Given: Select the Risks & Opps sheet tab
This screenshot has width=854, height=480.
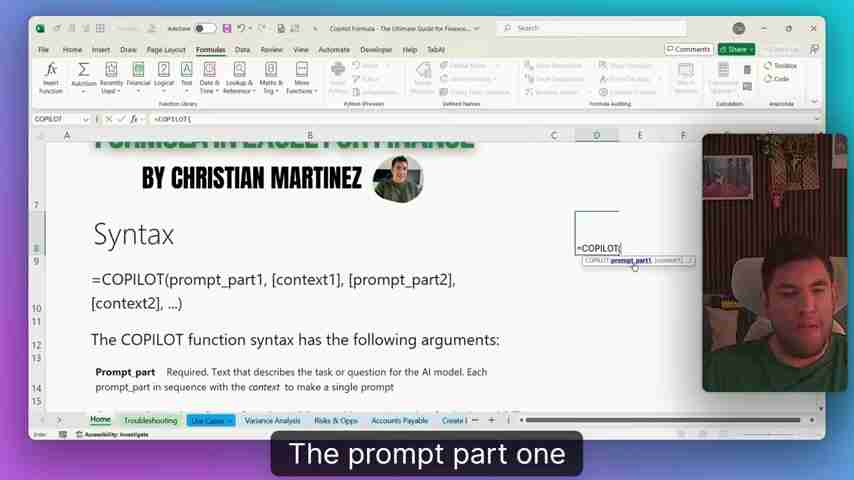Looking at the screenshot, I should (x=336, y=421).
